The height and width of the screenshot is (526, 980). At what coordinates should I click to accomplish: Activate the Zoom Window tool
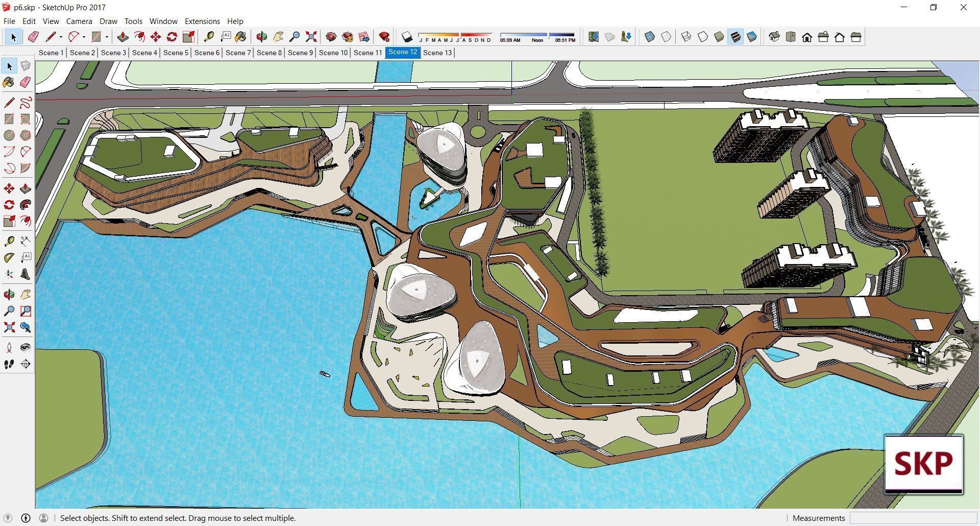point(26,311)
